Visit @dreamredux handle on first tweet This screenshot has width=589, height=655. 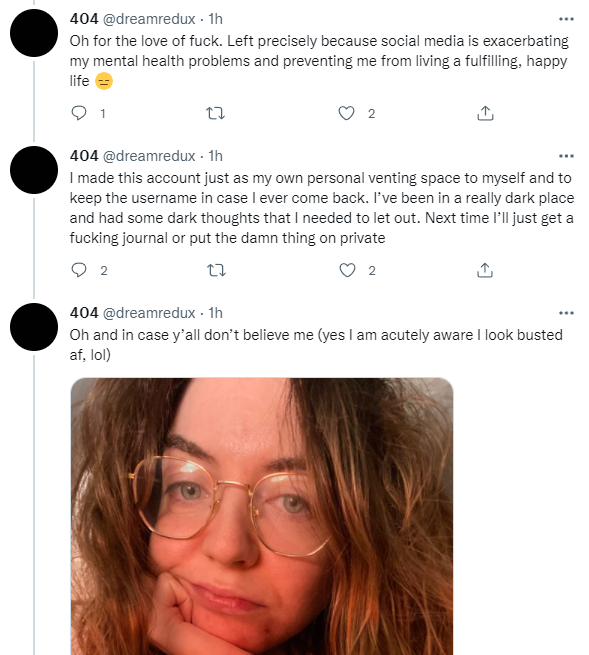[149, 19]
